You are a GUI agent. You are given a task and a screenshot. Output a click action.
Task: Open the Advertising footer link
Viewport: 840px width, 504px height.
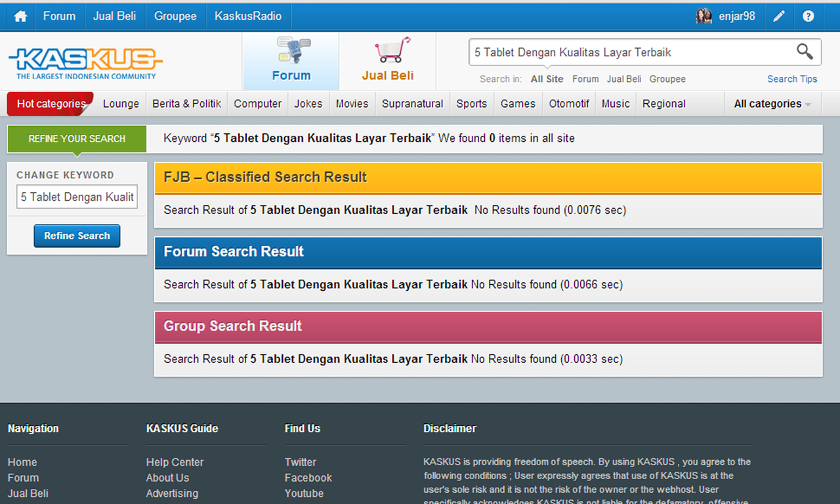coord(172,493)
